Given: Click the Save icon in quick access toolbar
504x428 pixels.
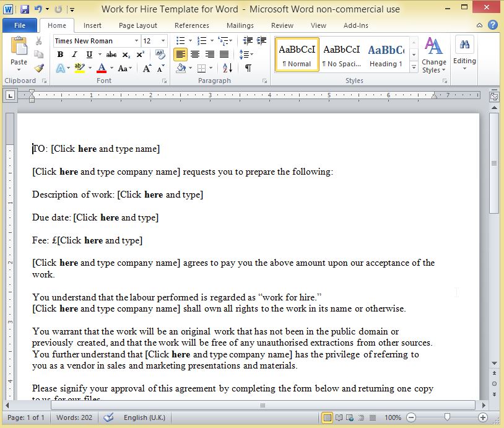Looking at the screenshot, I should (24, 9).
